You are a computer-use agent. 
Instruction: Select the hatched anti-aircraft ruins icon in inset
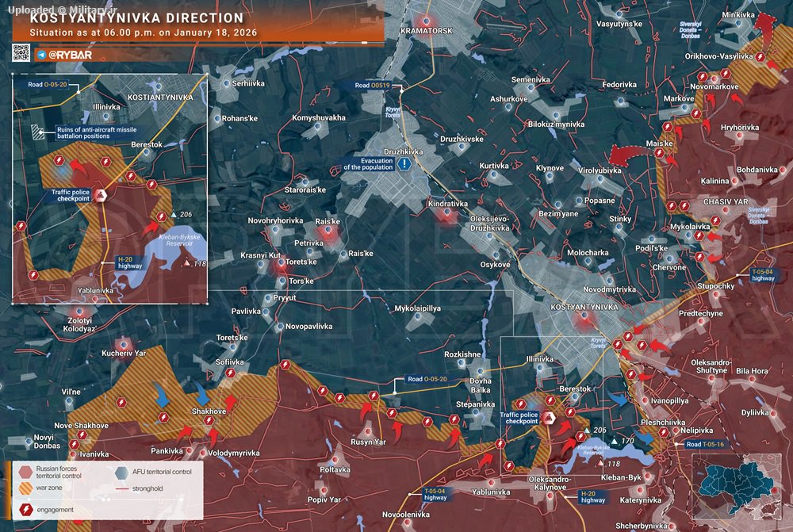coord(37,132)
